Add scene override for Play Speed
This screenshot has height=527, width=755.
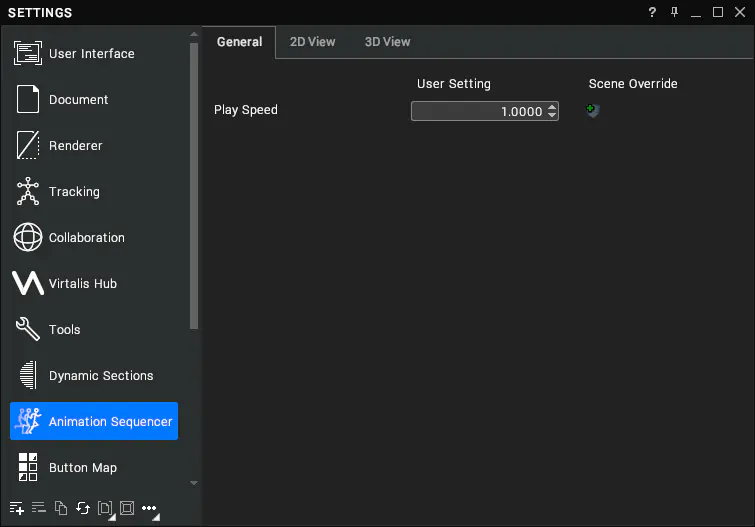[x=593, y=110]
